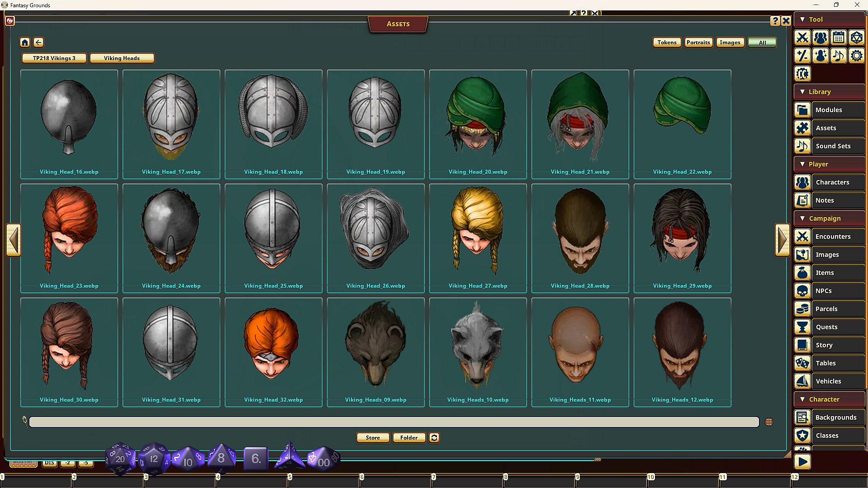The height and width of the screenshot is (488, 868).
Task: Collapse the Player sidebar section
Action: point(830,164)
